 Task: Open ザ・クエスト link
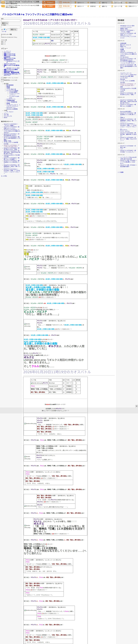(x=10, y=112)
